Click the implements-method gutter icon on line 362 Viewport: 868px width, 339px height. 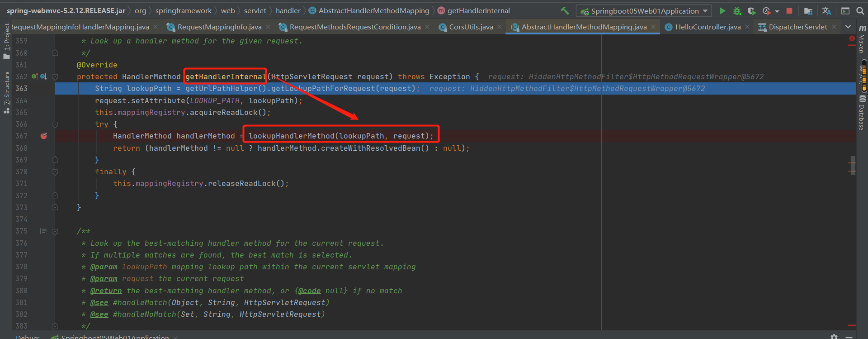pyautogui.click(x=34, y=76)
